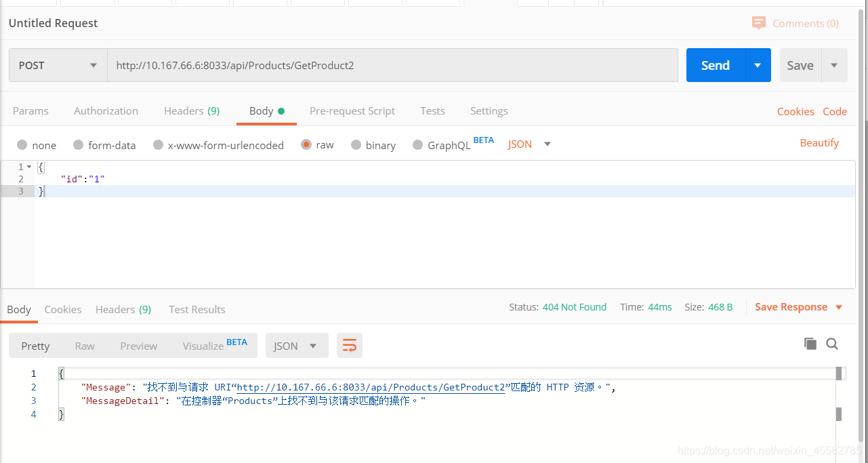Switch to the Params tab
The height and width of the screenshot is (463, 868).
[30, 111]
